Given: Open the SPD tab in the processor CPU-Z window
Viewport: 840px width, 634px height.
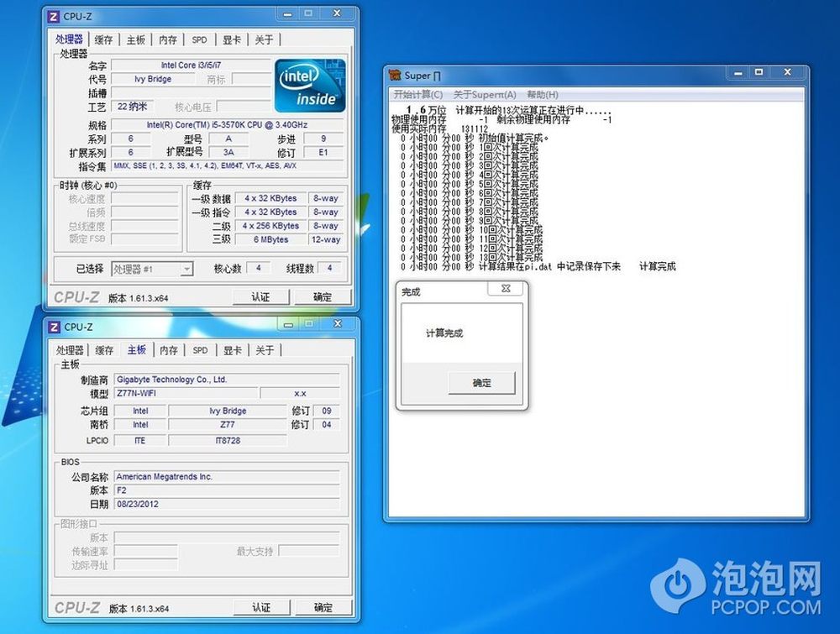Looking at the screenshot, I should [x=199, y=39].
